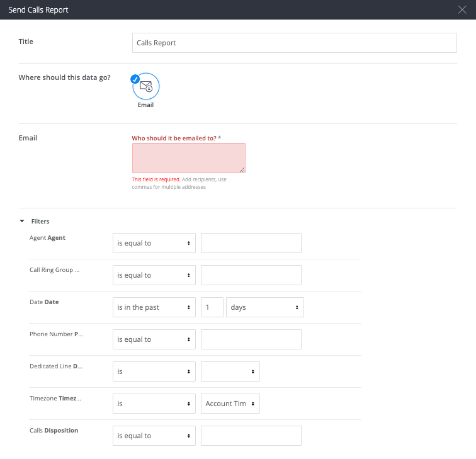
Task: Open the Agent condition dropdown
Action: pos(154,243)
